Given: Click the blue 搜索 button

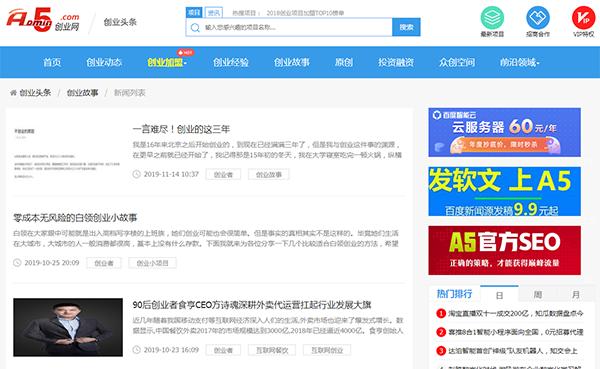Looking at the screenshot, I should [x=406, y=27].
